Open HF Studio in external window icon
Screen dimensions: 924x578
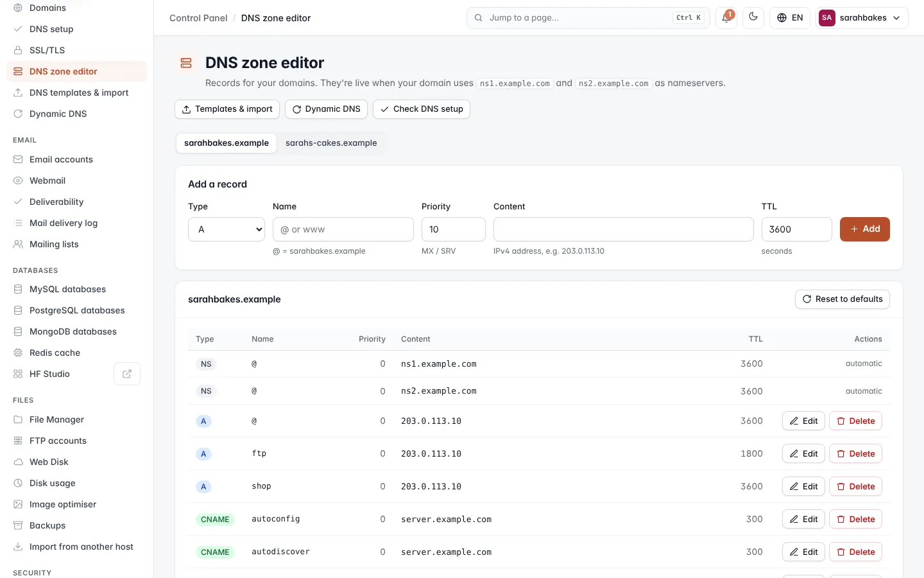(127, 374)
